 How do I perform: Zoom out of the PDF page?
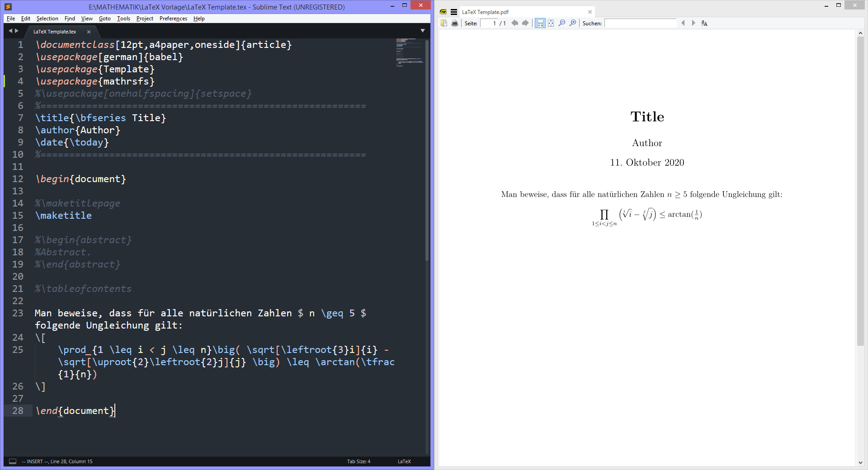tap(561, 23)
